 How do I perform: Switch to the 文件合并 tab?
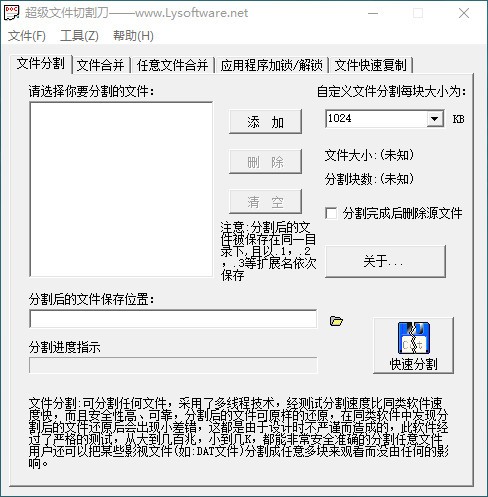pyautogui.click(x=100, y=65)
